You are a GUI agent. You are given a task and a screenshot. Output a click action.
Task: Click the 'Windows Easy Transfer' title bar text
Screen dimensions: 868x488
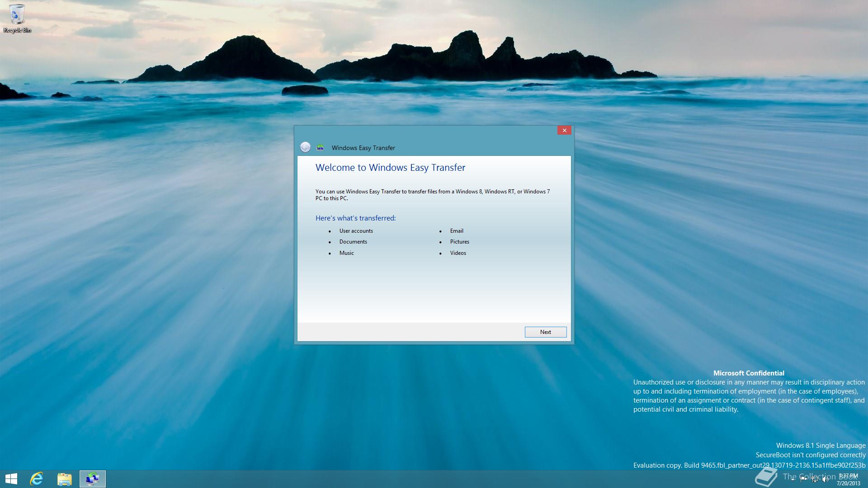(x=363, y=148)
